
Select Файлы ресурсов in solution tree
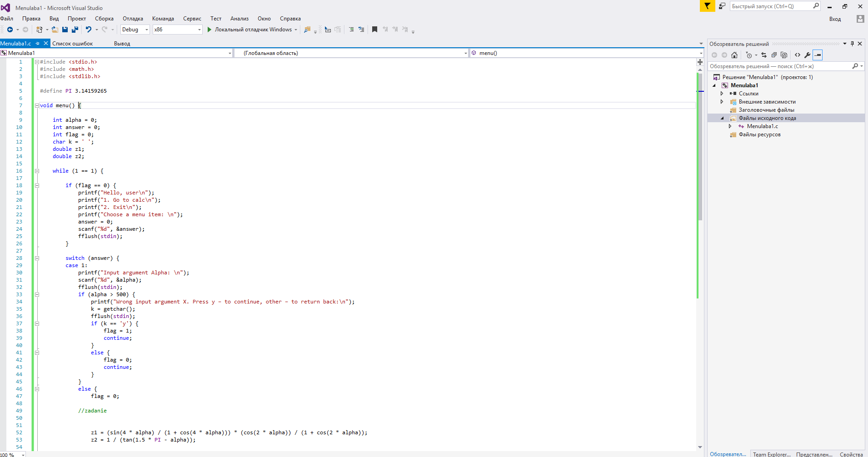tap(759, 134)
